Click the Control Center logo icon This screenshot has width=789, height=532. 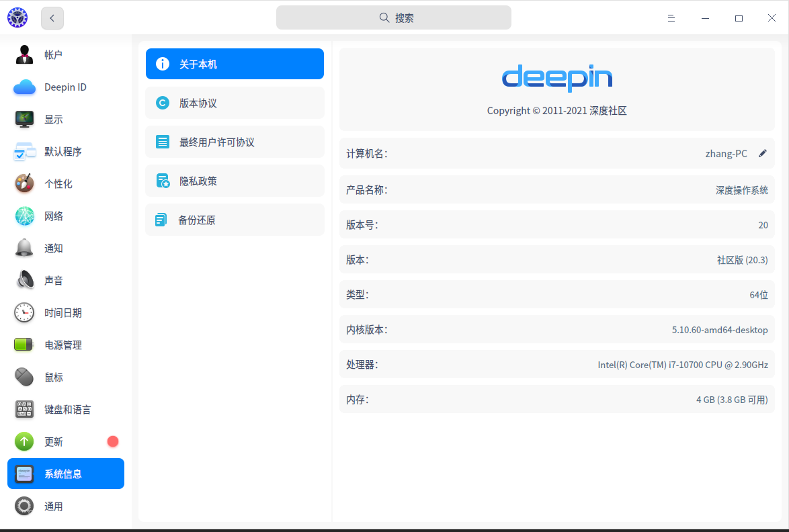tap(17, 17)
